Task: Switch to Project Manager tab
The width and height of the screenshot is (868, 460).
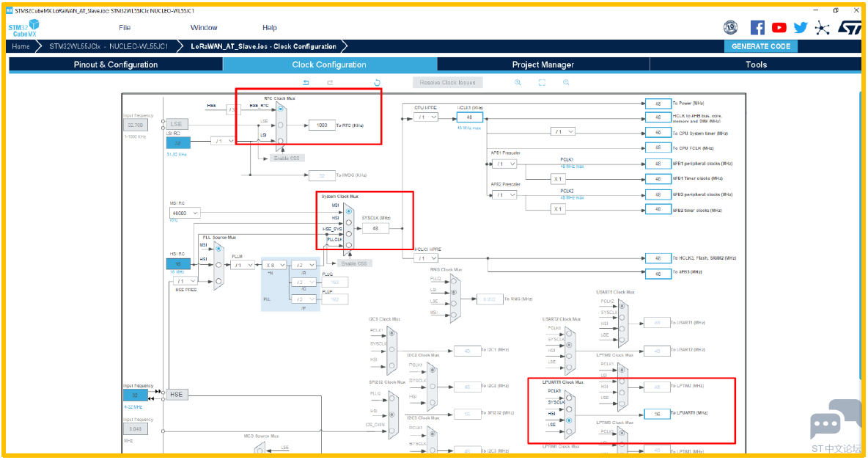Action: (x=543, y=65)
